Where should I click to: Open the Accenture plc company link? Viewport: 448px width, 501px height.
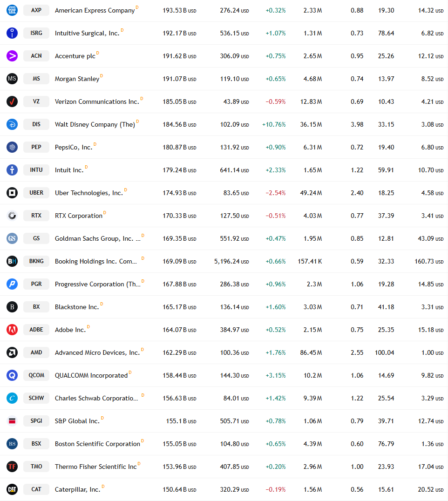click(x=75, y=56)
